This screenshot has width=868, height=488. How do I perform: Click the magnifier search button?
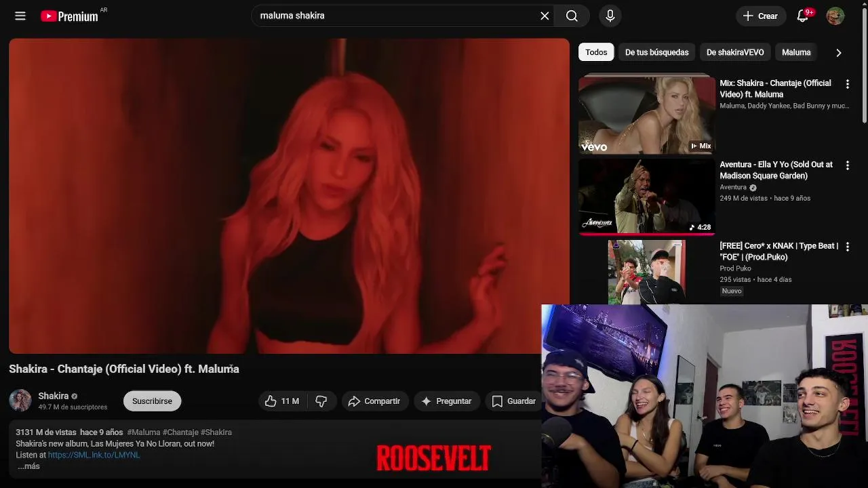click(x=572, y=16)
